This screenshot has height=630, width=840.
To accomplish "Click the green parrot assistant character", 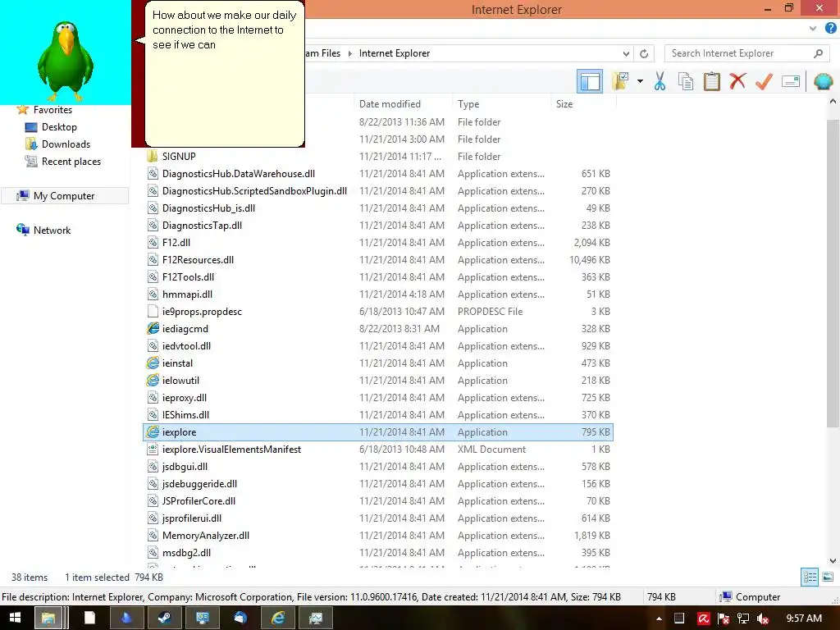I will (66, 62).
